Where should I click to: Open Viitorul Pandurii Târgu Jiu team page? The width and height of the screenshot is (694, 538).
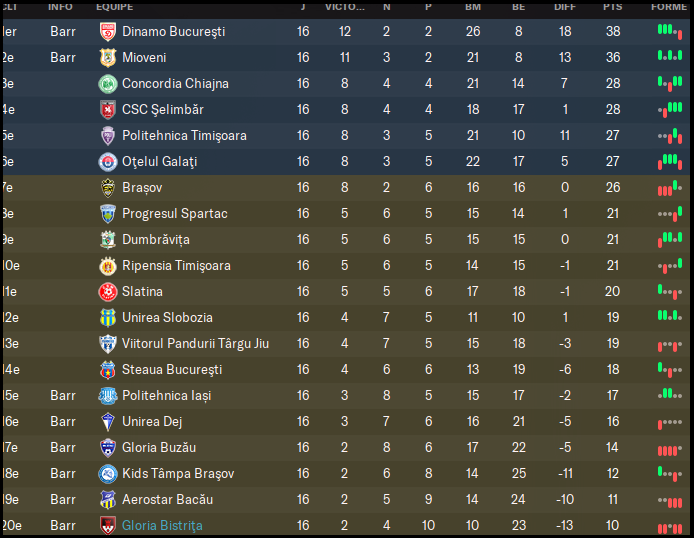pyautogui.click(x=195, y=343)
